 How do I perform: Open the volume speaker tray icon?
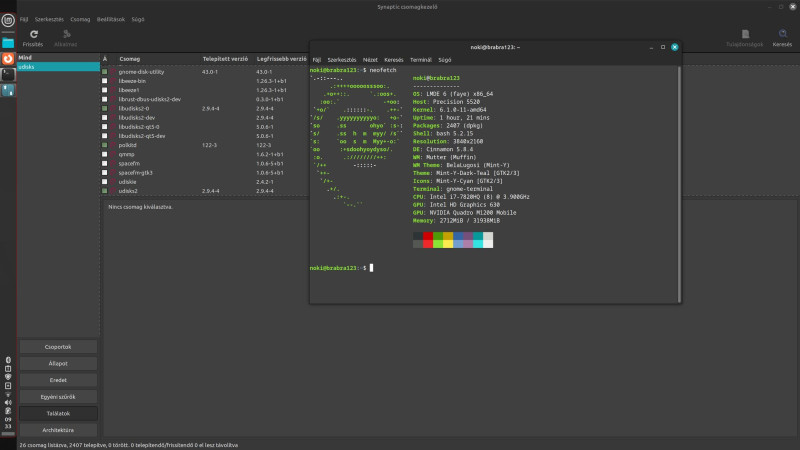pyautogui.click(x=8, y=403)
